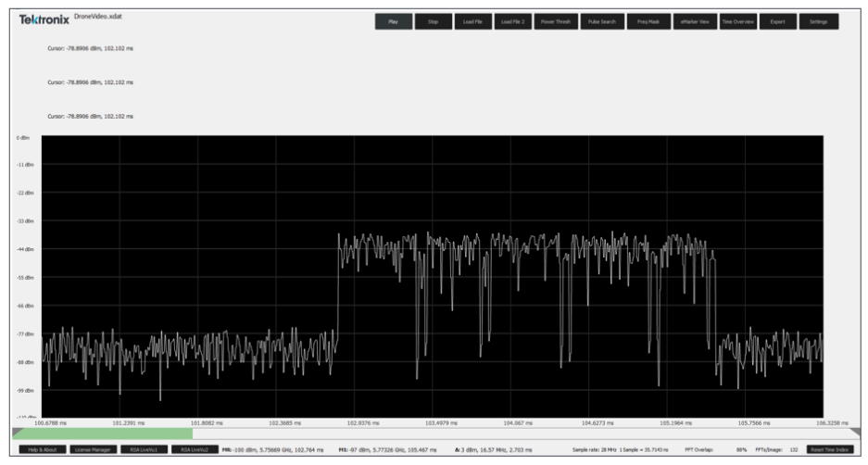This screenshot has width=868, height=465.
Task: Click the Load File button
Action: click(471, 21)
